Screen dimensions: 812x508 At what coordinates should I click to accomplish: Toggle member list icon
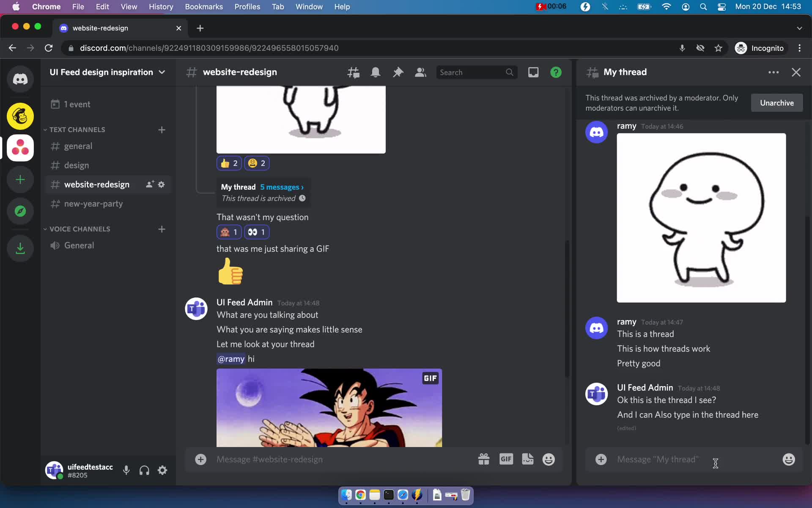(x=420, y=72)
